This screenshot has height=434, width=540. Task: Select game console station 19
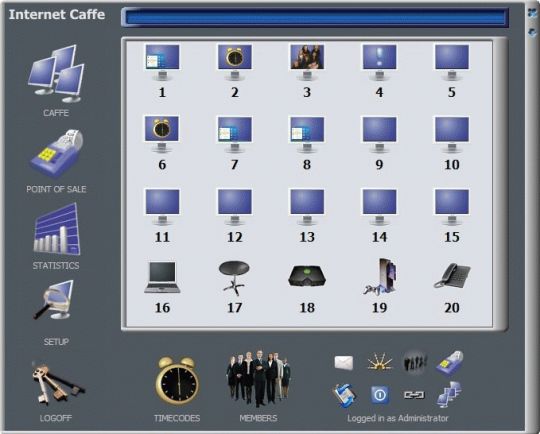click(x=380, y=277)
